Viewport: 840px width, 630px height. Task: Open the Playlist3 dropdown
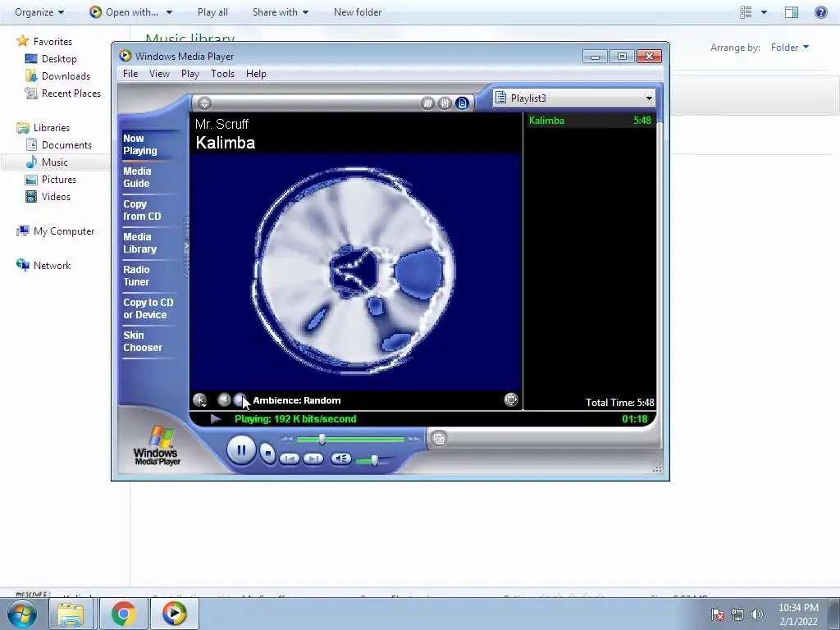[649, 98]
